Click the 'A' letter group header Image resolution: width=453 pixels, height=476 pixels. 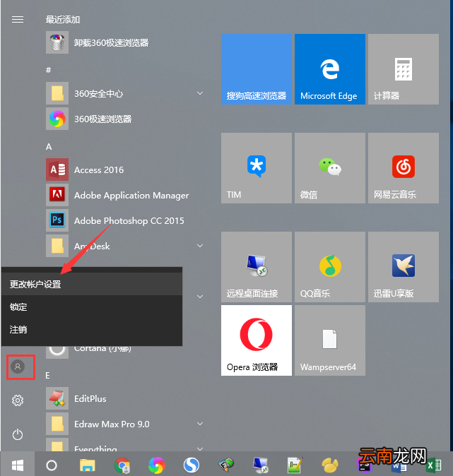[49, 147]
